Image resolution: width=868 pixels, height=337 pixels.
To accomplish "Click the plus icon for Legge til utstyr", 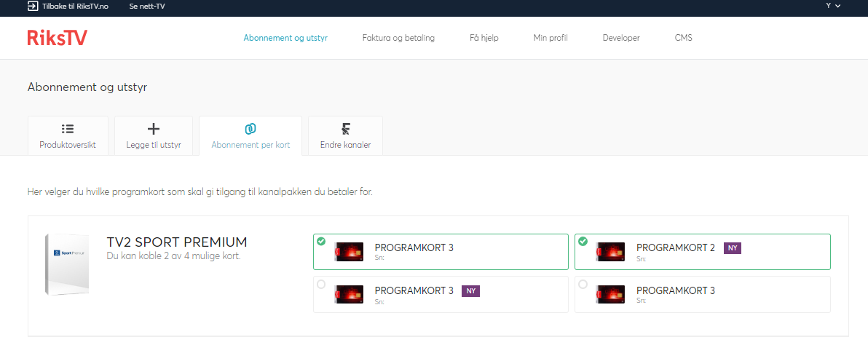I will [154, 129].
